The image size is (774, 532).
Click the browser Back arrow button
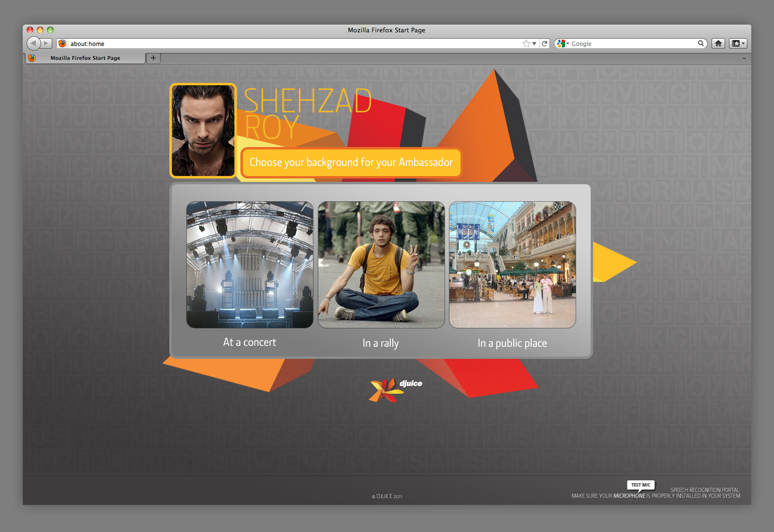click(33, 43)
